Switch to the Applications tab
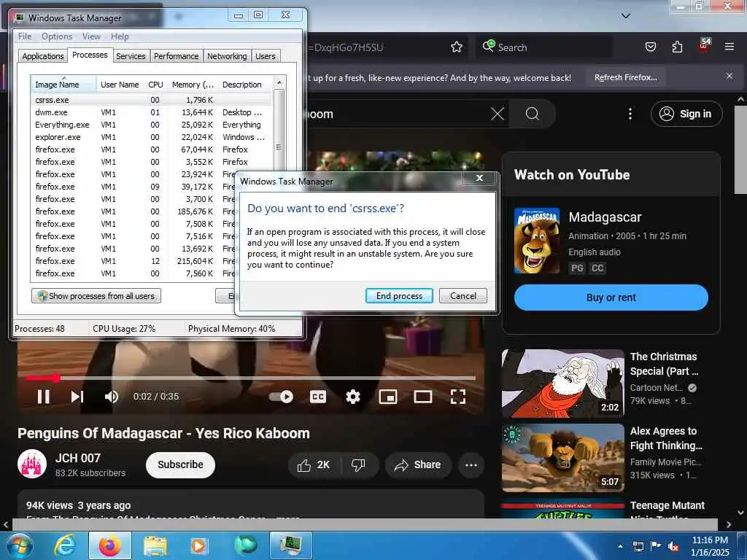The height and width of the screenshot is (560, 747). 43,56
